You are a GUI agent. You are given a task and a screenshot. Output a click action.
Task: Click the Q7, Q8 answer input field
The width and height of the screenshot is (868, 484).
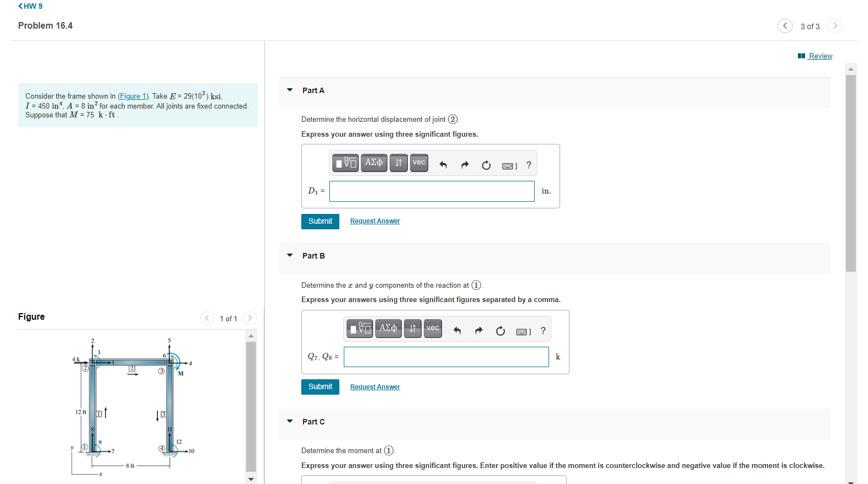(x=446, y=357)
